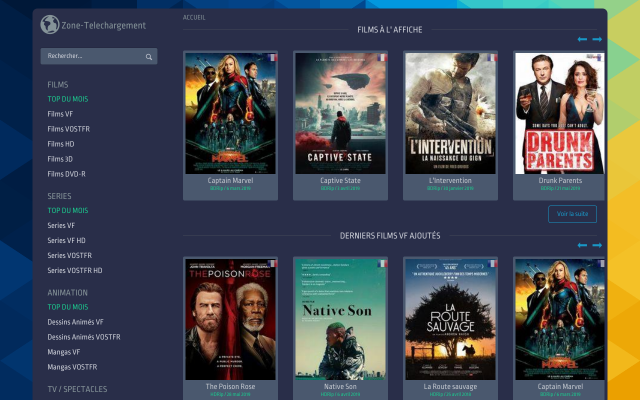Open Films TOP DU MOIS
Image resolution: width=640 pixels, height=400 pixels.
(68, 99)
